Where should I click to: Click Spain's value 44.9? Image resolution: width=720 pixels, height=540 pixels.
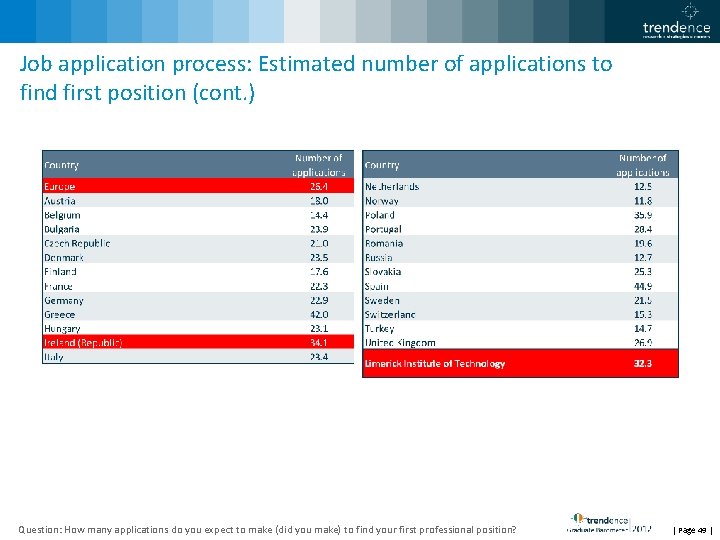[643, 286]
